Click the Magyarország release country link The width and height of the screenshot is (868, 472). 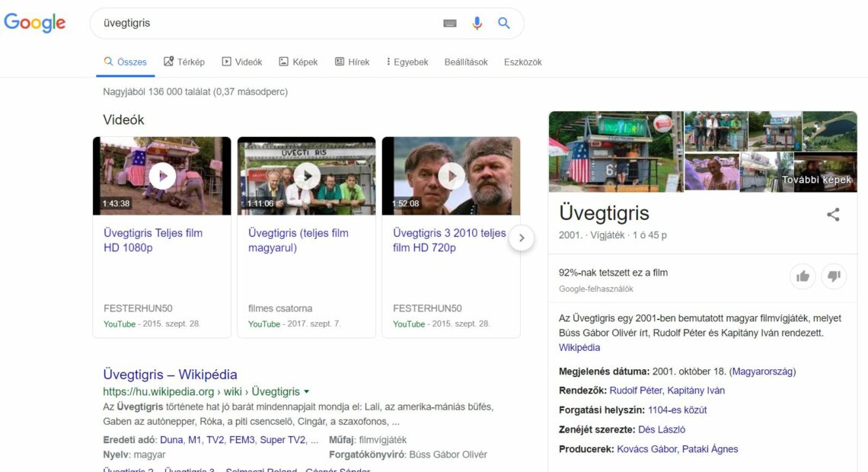pos(762,372)
